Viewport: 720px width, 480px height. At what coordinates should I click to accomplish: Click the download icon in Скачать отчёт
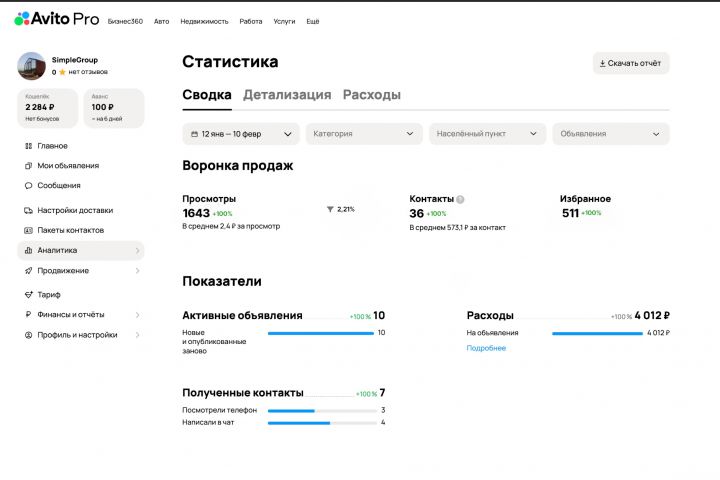(602, 63)
